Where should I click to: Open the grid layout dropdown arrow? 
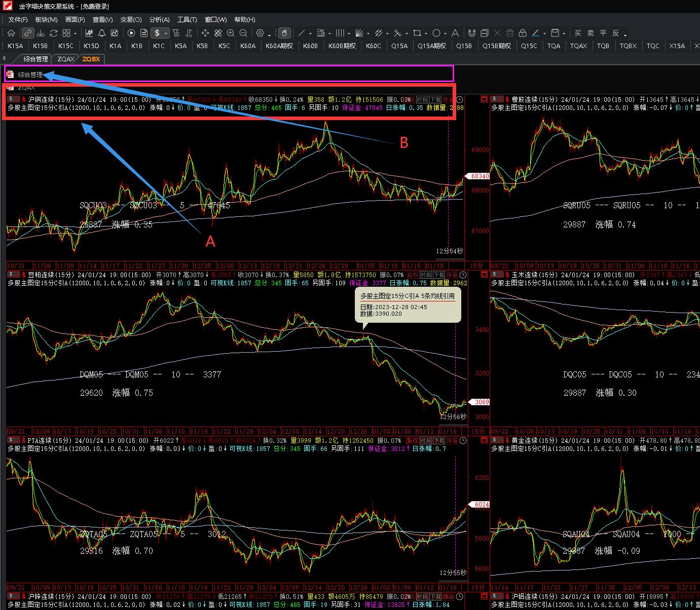pyautogui.click(x=75, y=34)
